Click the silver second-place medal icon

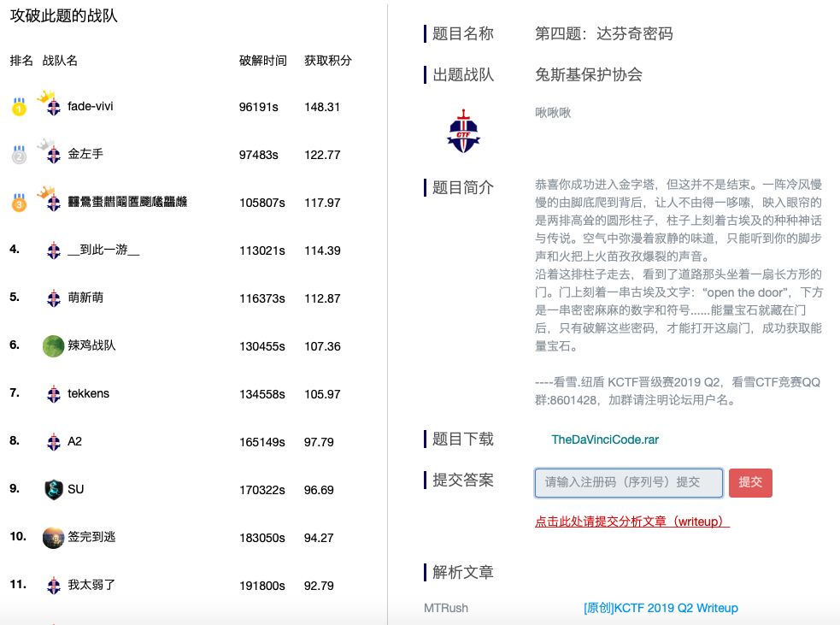[20, 155]
